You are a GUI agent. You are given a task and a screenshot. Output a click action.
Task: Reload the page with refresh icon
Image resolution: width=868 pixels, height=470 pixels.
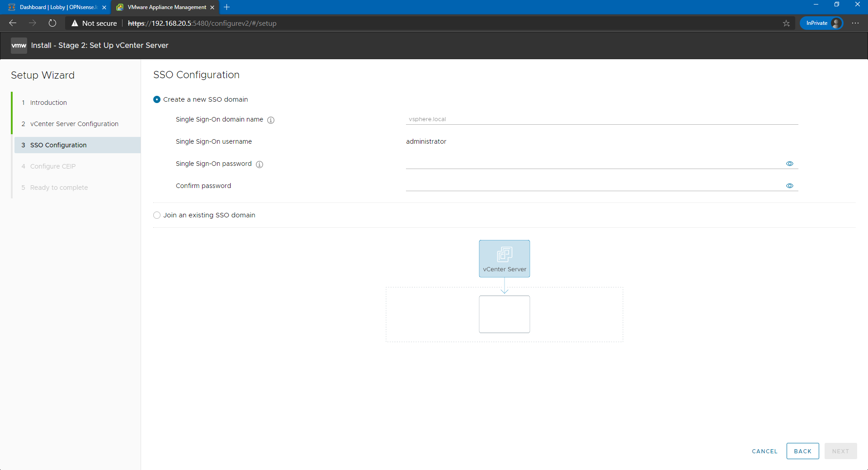(52, 23)
